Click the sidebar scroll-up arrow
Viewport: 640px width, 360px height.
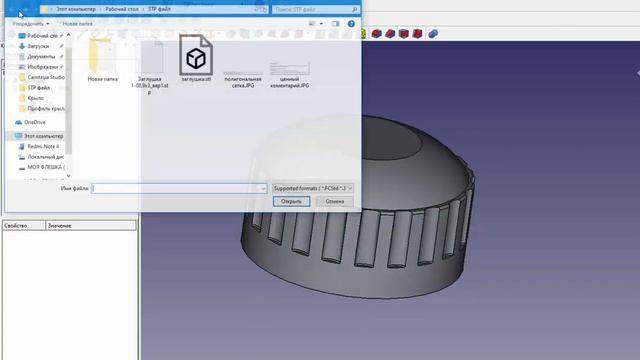(68, 35)
